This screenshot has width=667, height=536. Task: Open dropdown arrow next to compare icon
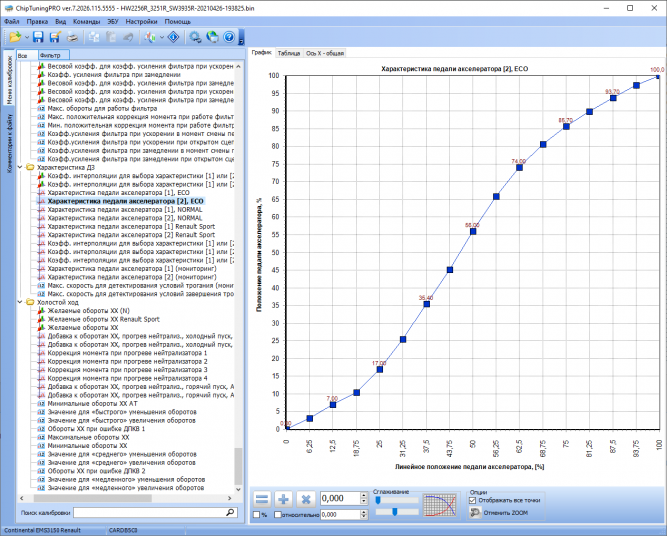[162, 37]
